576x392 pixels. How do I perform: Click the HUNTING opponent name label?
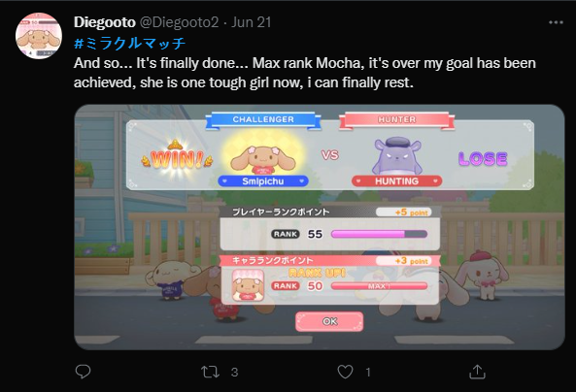coord(396,180)
